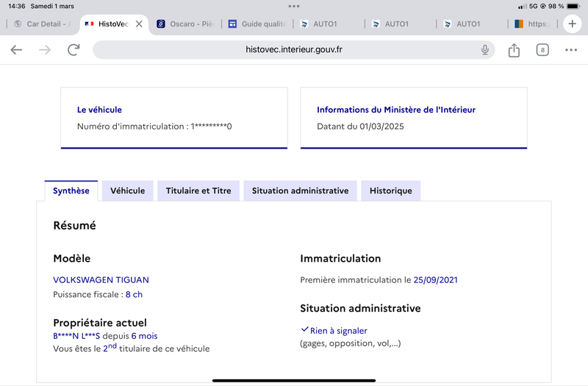
Task: View the Historique tab
Action: [x=390, y=191]
